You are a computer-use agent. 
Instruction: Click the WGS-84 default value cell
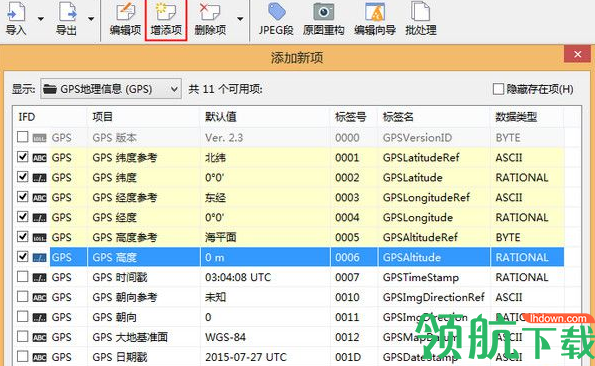225,337
